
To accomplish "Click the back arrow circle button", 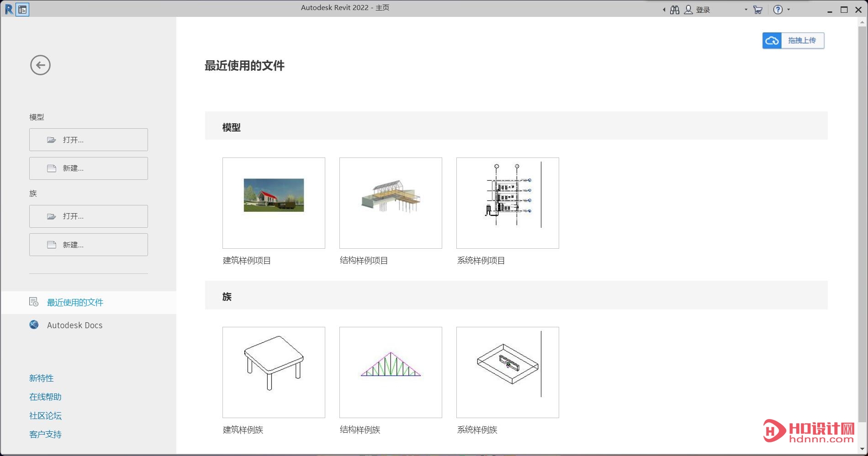I will click(40, 65).
